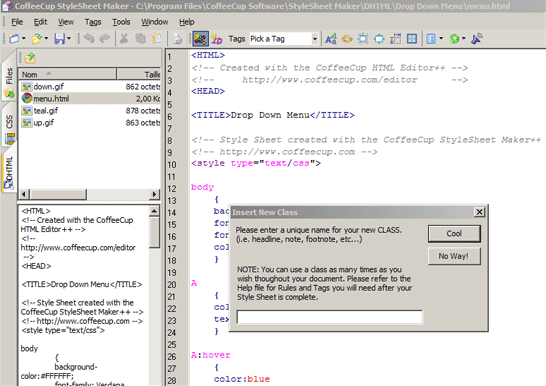Click the green globe browser preview icon
This screenshot has height=386, width=546.
click(x=454, y=39)
